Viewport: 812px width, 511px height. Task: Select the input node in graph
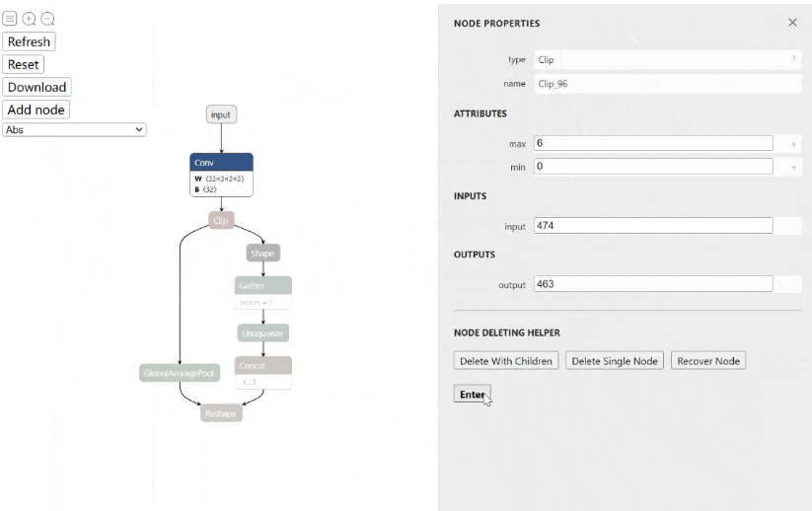click(221, 114)
